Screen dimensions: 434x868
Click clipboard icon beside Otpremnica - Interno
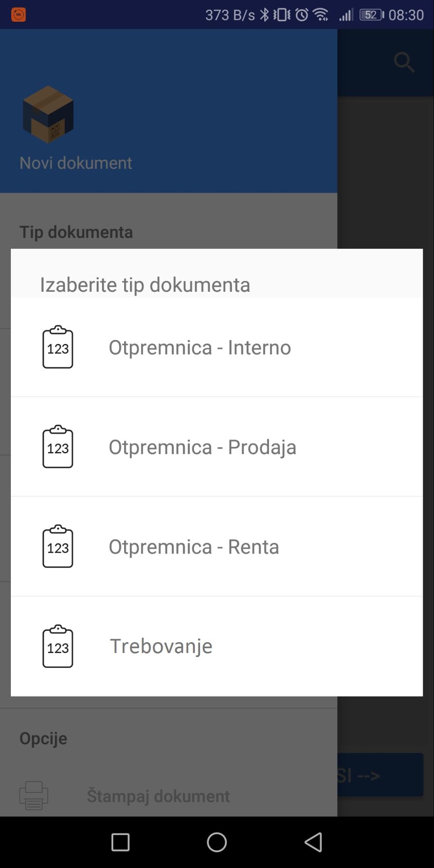(x=58, y=347)
